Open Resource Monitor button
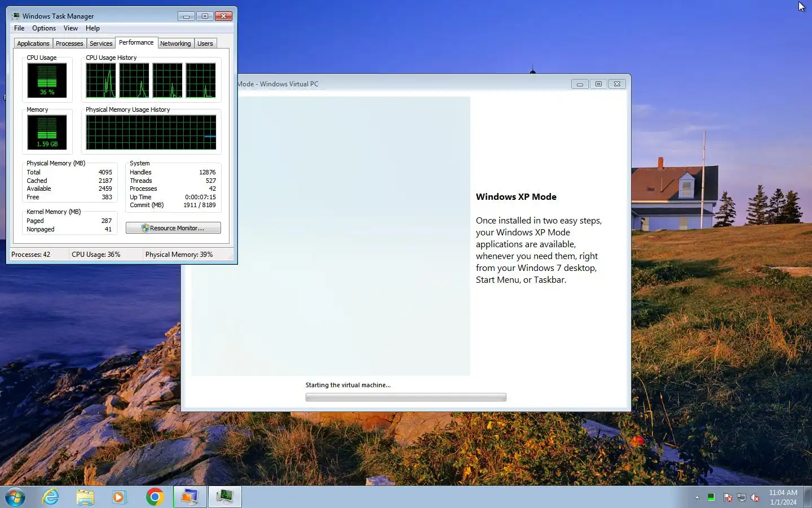 pos(173,228)
